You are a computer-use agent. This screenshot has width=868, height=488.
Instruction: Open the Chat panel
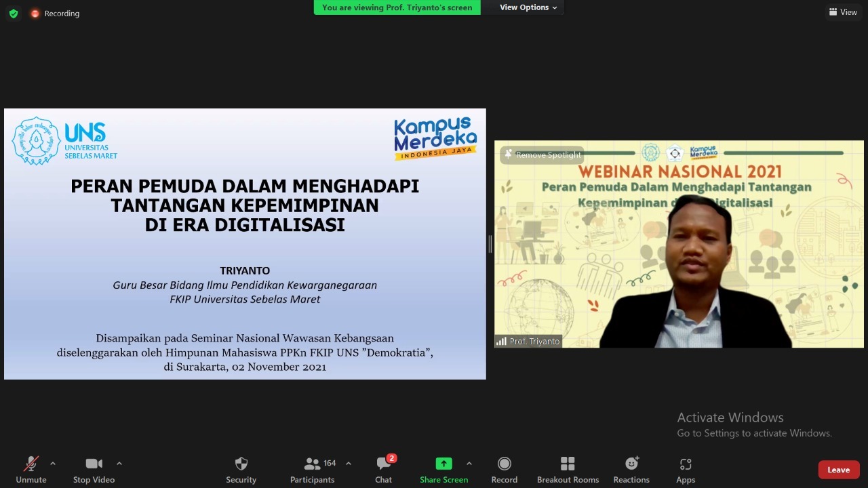(384, 470)
